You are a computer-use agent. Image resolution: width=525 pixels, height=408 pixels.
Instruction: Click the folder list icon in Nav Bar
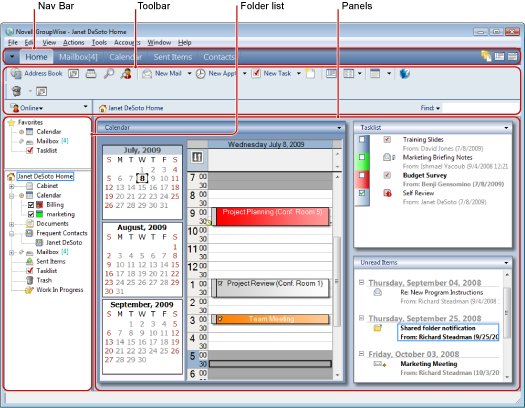[x=486, y=56]
